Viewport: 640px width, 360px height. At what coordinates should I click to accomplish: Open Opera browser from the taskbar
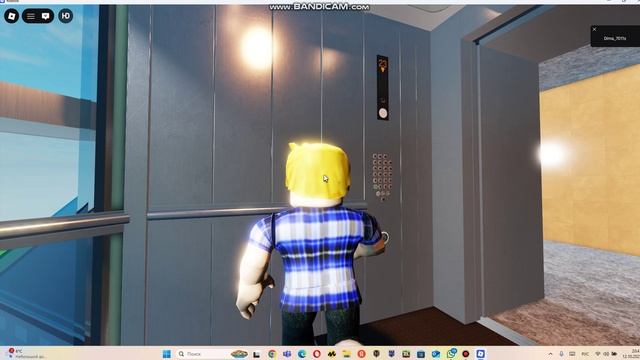point(317,354)
